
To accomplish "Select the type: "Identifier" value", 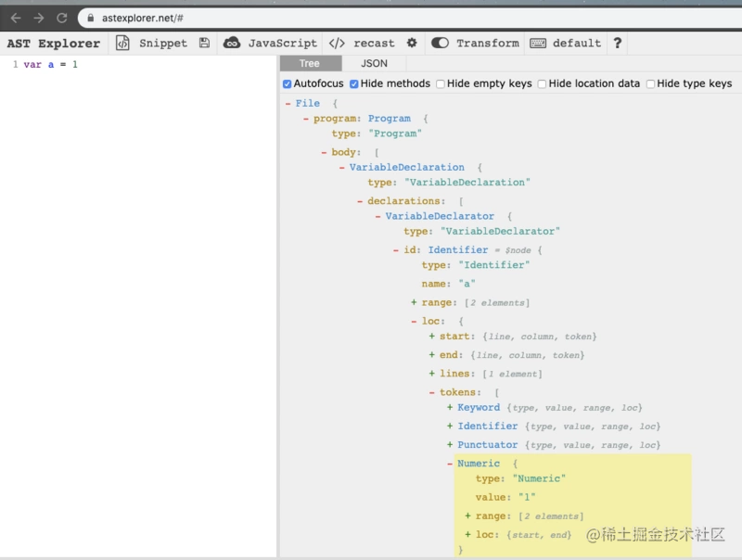I will 493,265.
